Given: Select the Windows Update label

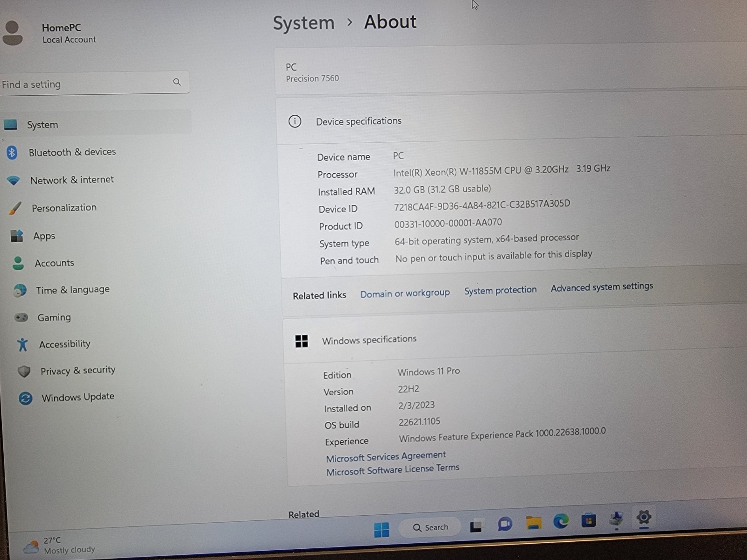Looking at the screenshot, I should point(78,397).
